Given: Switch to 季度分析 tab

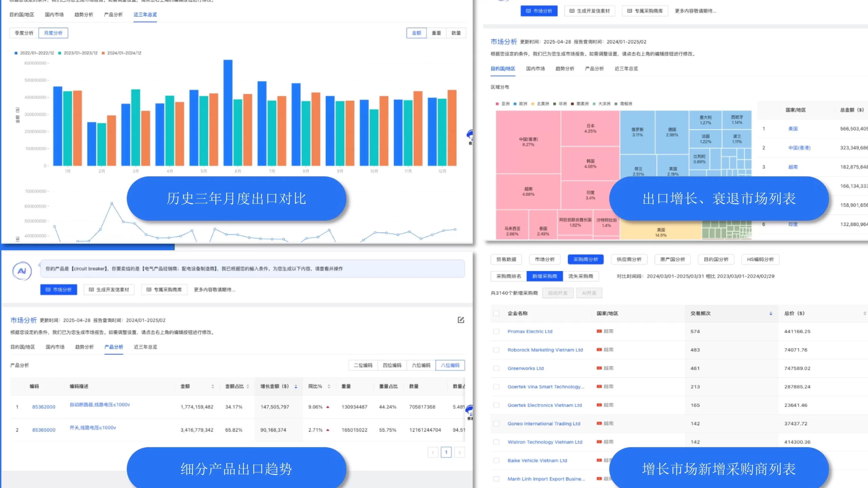Looking at the screenshot, I should point(24,33).
